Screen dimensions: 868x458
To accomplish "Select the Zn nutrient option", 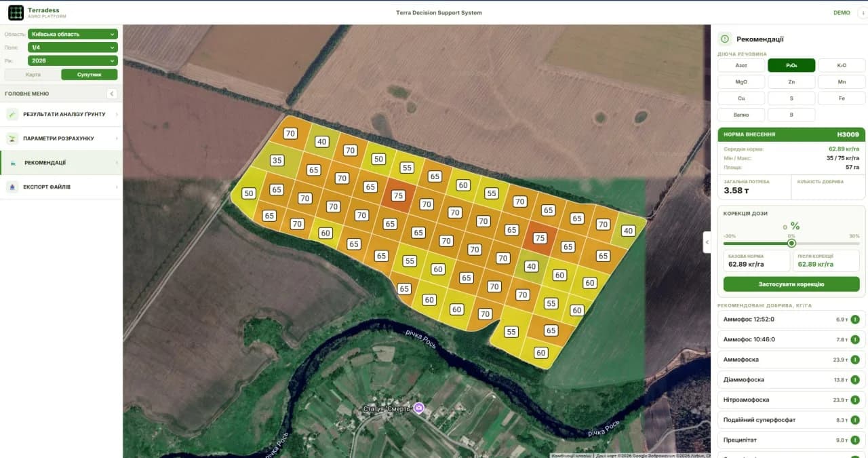I will point(791,81).
